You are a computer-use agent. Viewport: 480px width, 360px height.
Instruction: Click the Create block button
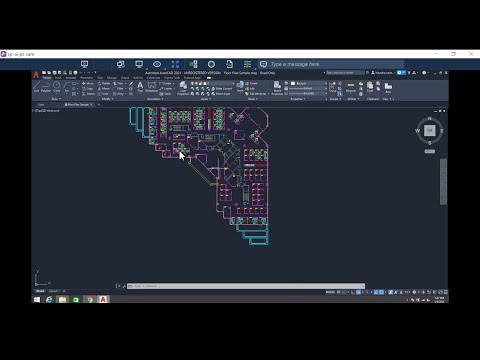click(x=251, y=83)
